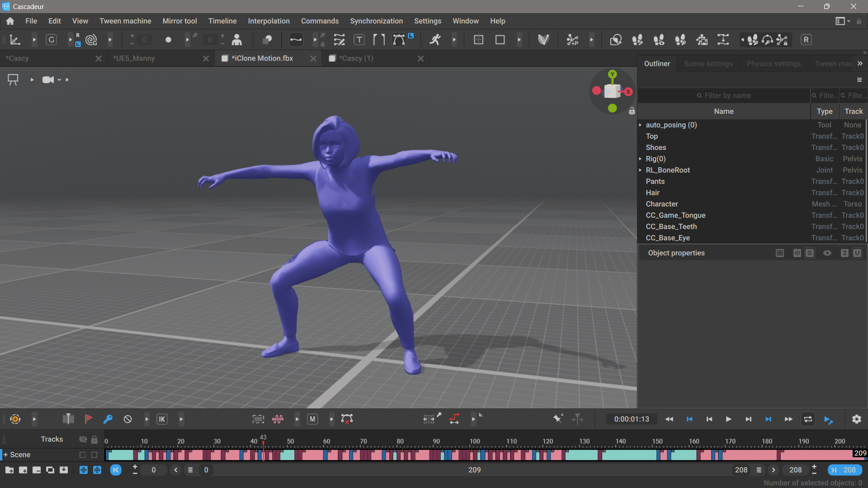Toggle the first Scene track checkbox
Viewport: 868px width, 488px height.
82,455
